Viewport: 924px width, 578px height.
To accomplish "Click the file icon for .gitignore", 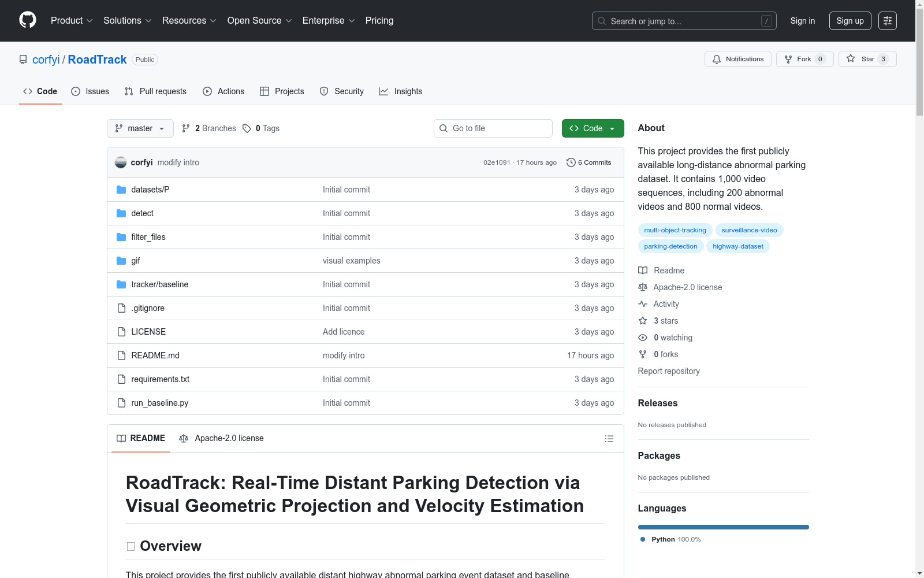I will [121, 308].
